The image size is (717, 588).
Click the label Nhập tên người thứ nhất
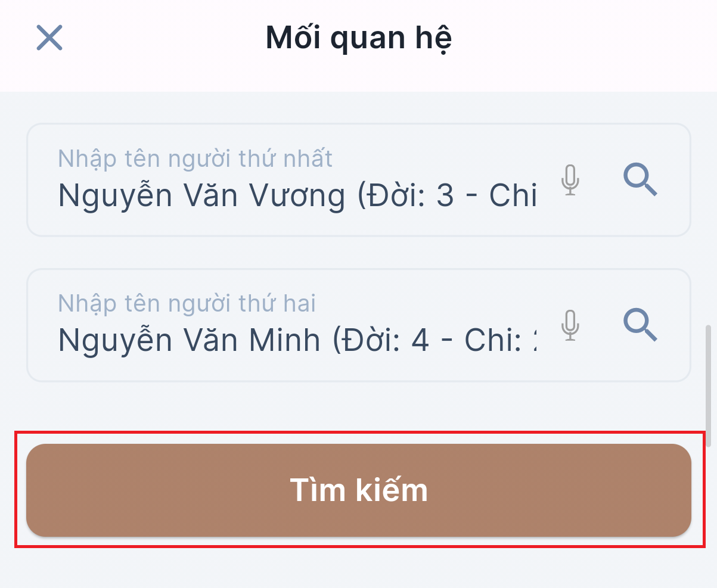(195, 158)
